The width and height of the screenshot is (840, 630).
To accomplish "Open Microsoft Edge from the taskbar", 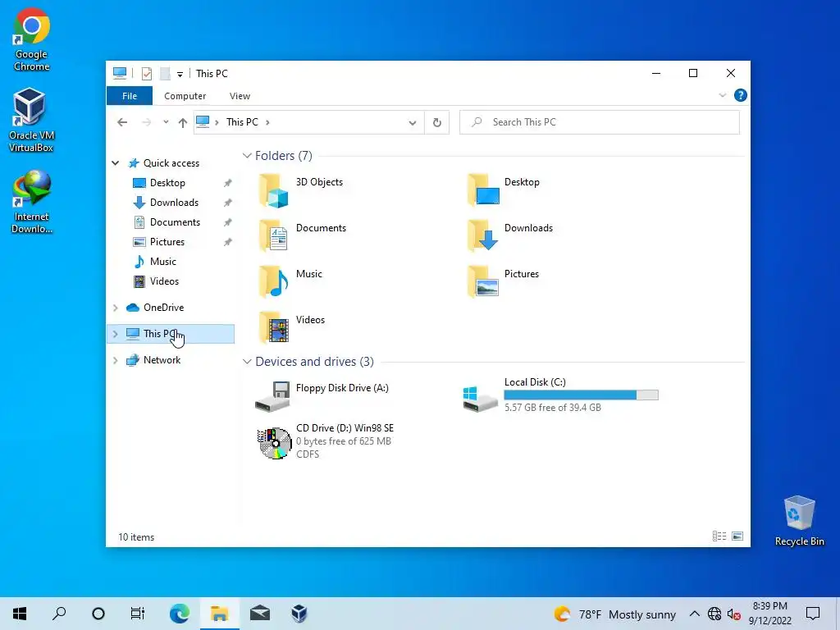I will click(180, 614).
